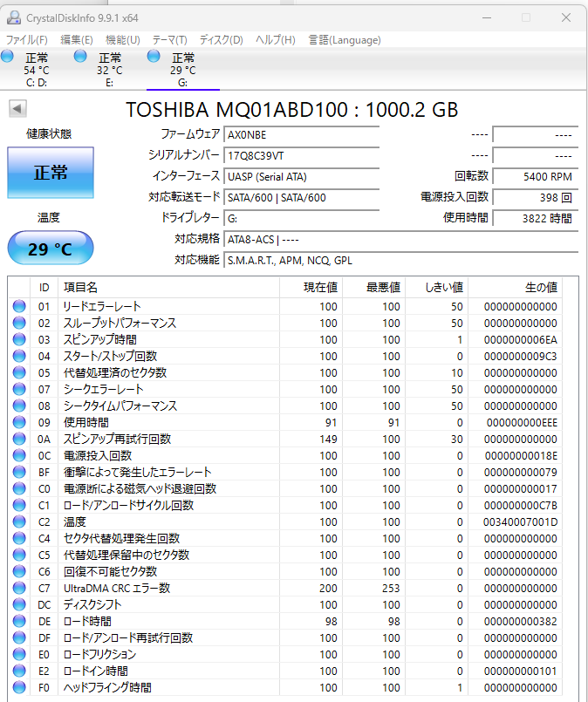Click the worst value 253 in row C7
Viewport: 588px width, 702px height.
point(391,589)
